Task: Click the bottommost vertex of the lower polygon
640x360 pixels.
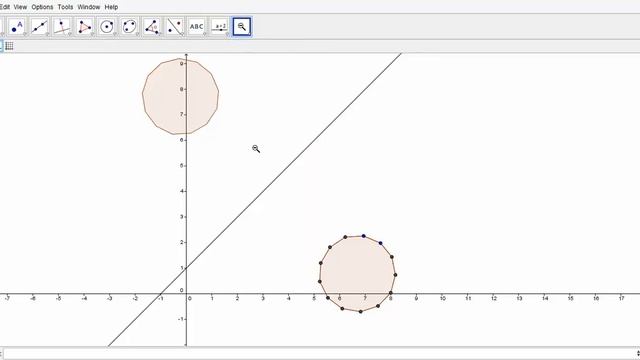Action: click(x=360, y=311)
